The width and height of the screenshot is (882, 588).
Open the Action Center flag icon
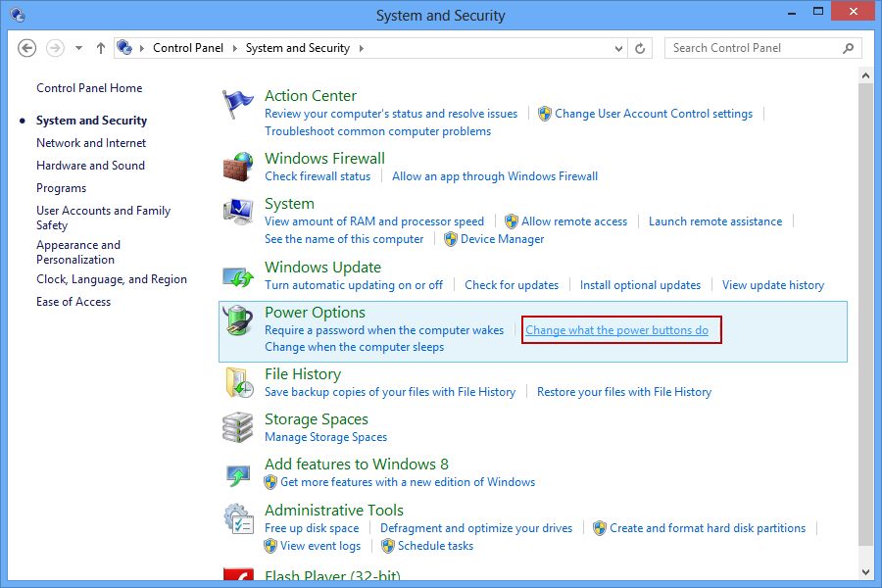pos(237,104)
